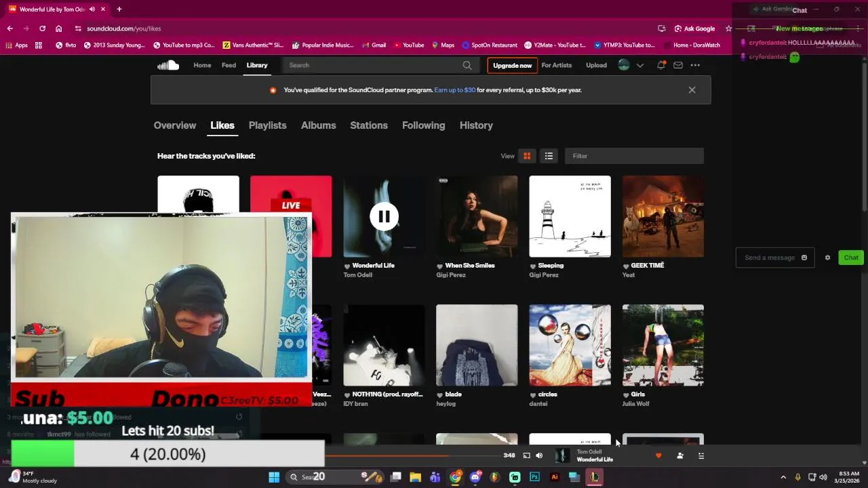Click the Wonderful Life title in player bar

click(x=595, y=460)
